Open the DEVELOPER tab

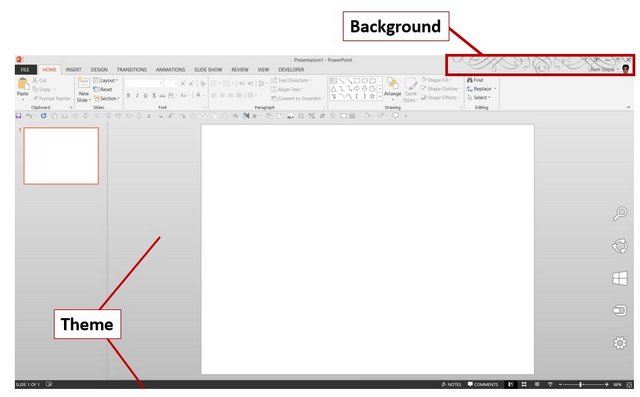click(291, 70)
